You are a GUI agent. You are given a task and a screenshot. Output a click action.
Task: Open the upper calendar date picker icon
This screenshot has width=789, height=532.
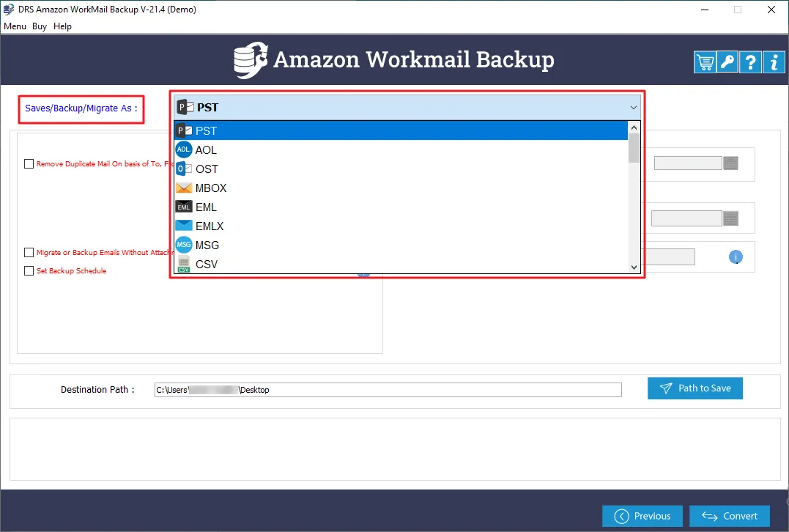[730, 163]
